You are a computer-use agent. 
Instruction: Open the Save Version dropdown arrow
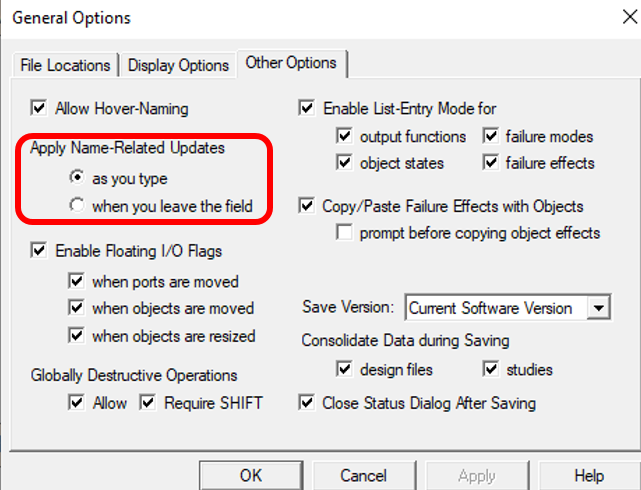[x=598, y=308]
